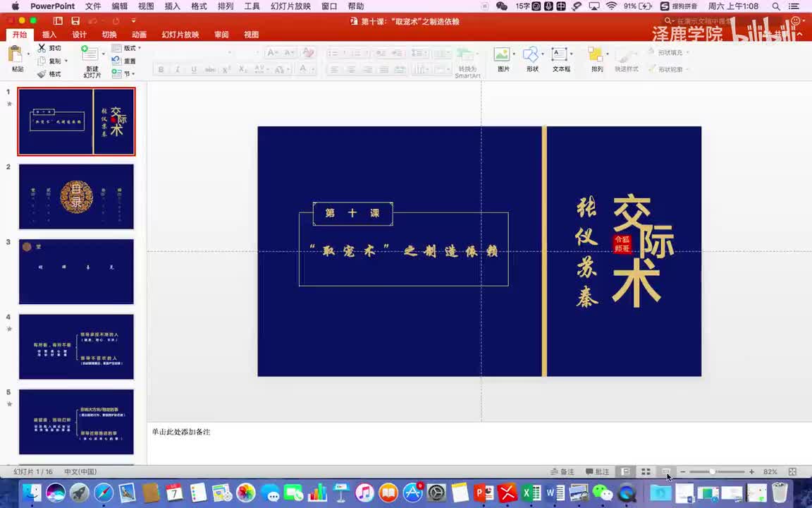Screen dimensions: 812x508
Task: Toggle Bold formatting button
Action: point(161,69)
